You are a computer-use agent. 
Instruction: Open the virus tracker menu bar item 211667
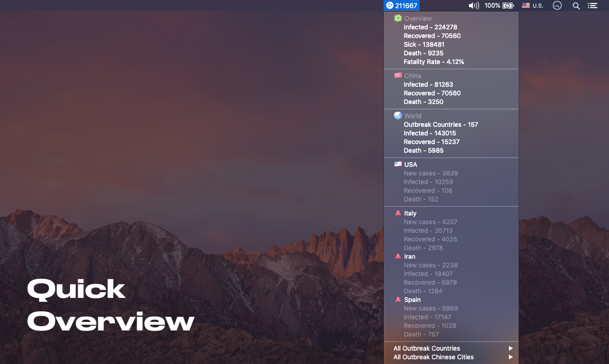(x=402, y=6)
